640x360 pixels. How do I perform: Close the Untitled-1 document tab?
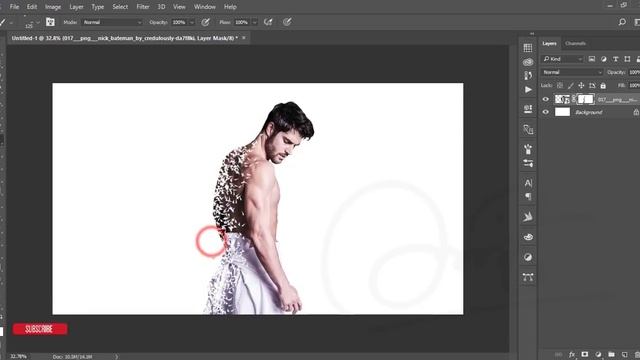(244, 38)
